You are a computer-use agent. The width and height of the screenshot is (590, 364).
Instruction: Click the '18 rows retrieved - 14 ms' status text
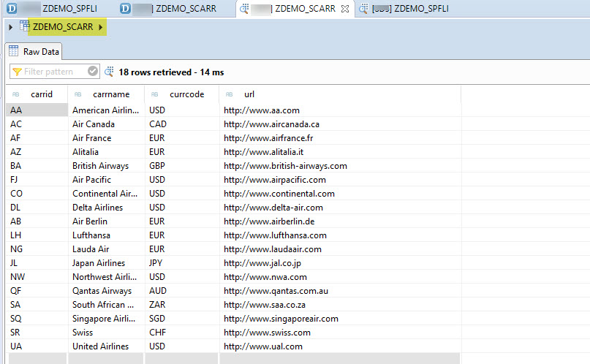tap(171, 72)
